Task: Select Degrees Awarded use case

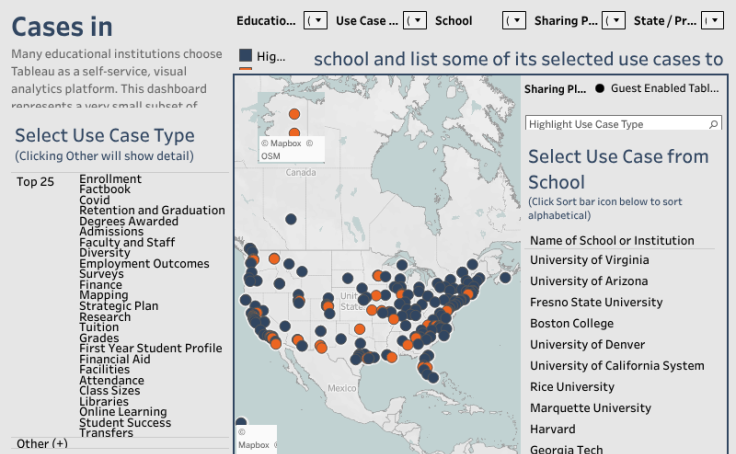Action: pos(129,221)
